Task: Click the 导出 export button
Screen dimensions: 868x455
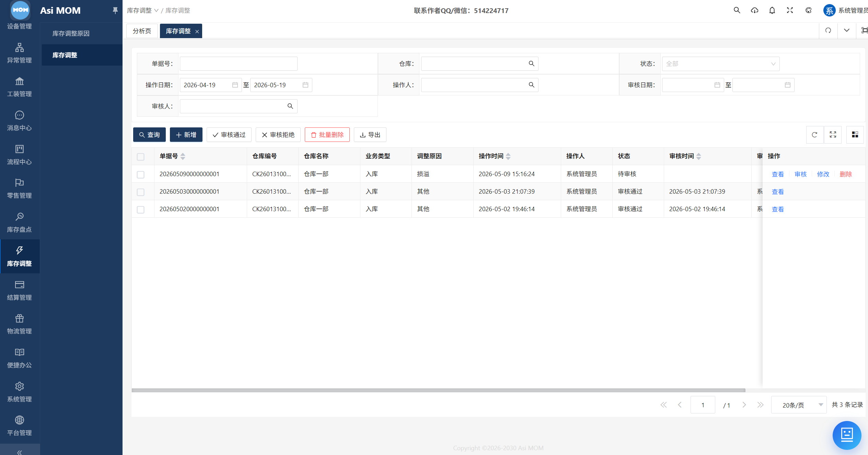Action: pyautogui.click(x=370, y=135)
